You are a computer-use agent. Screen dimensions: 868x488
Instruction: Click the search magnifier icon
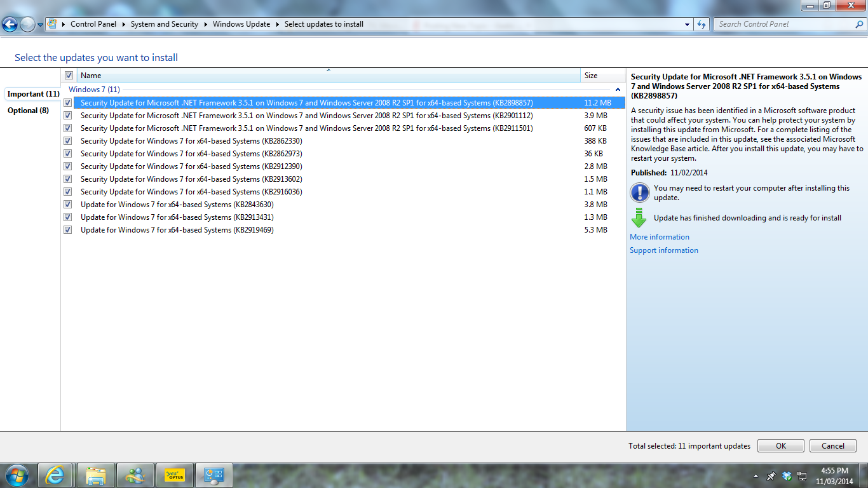[859, 24]
